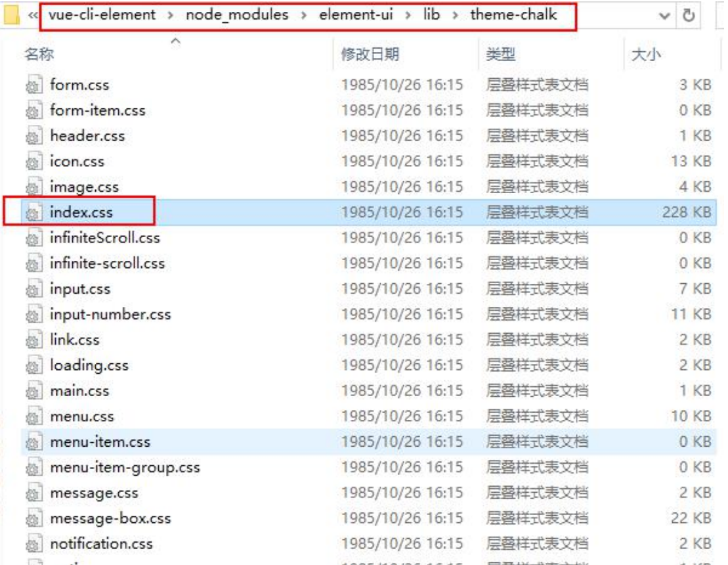Expand the arrow after element-ui breadcrumb
The height and width of the screenshot is (565, 728).
408,15
